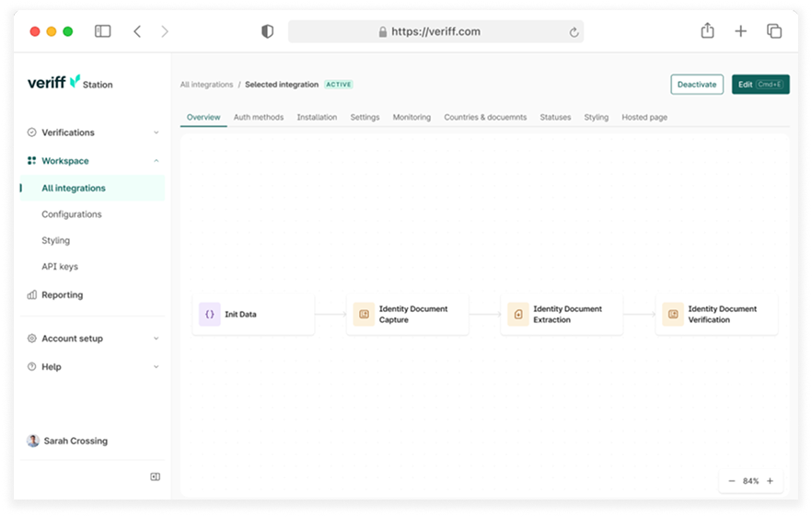The width and height of the screenshot is (812, 517).
Task: Go back with the browser back arrow
Action: (137, 31)
